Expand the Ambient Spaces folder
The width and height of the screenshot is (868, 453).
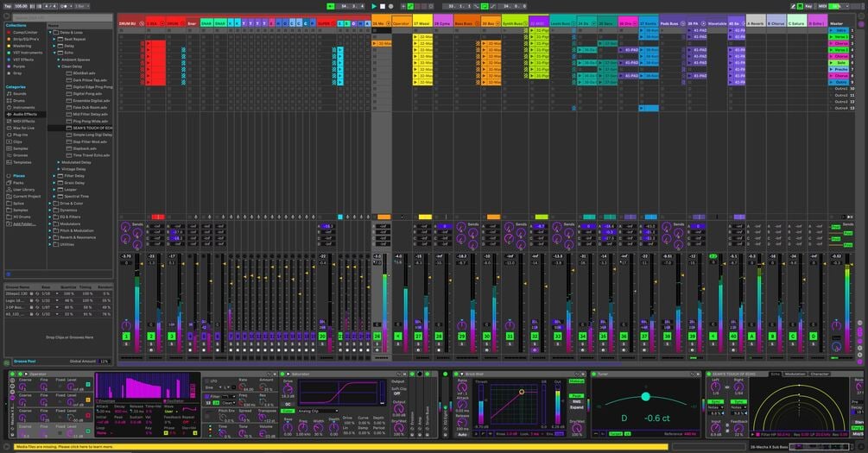59,60
